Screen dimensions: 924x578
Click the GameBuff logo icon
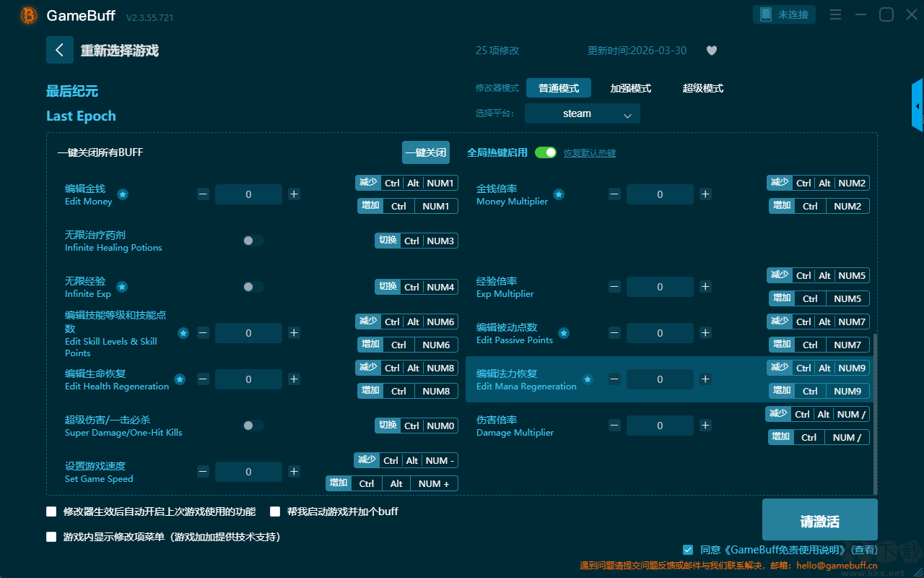[28, 15]
